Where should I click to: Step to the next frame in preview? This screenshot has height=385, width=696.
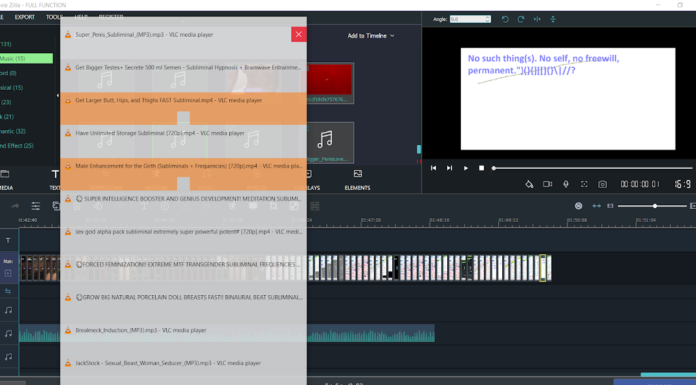pos(449,168)
